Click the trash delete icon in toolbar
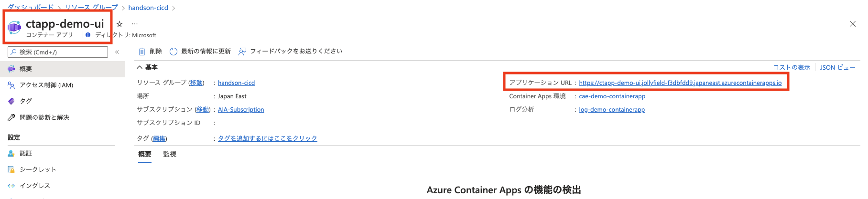Image resolution: width=868 pixels, height=199 pixels. point(142,52)
